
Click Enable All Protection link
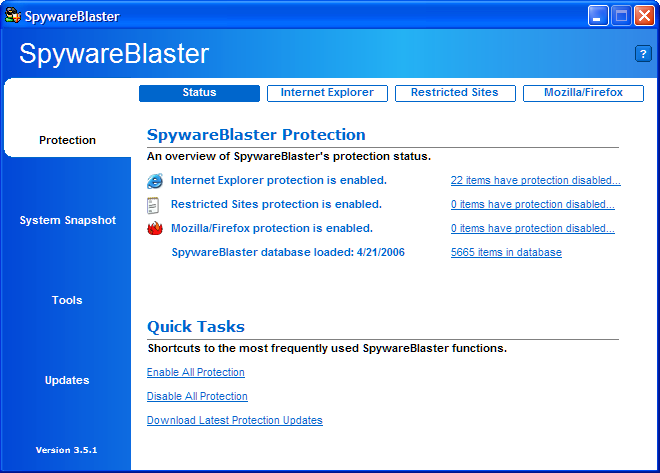pyautogui.click(x=196, y=372)
